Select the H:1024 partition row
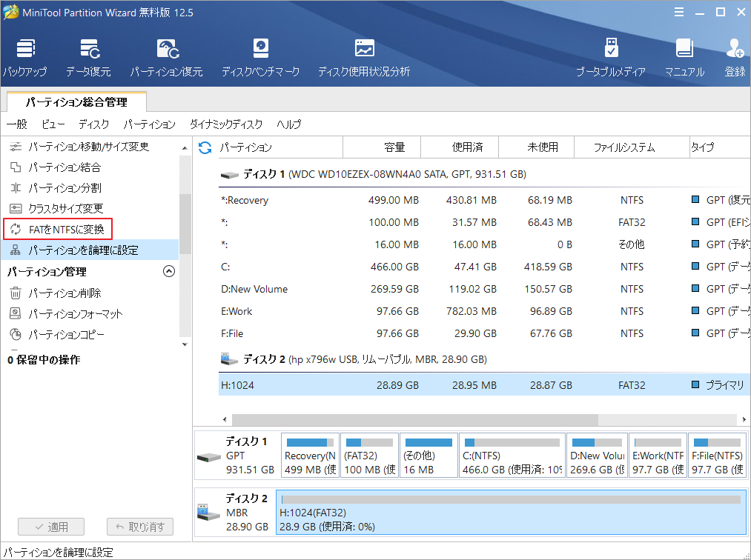 pos(484,385)
